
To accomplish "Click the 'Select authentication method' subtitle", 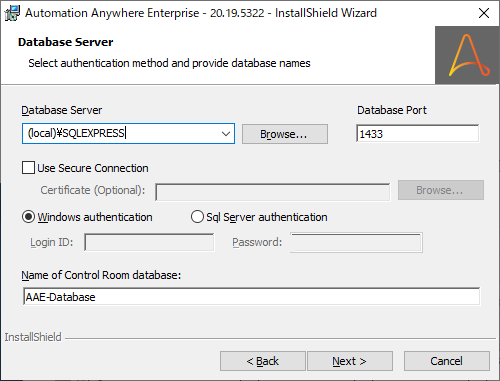I will coord(169,63).
